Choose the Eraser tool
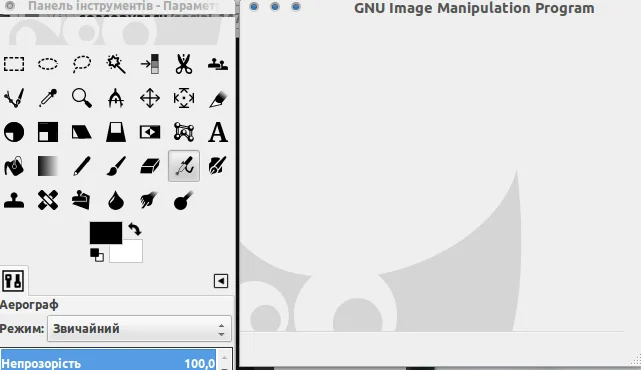641x370 pixels. point(150,166)
